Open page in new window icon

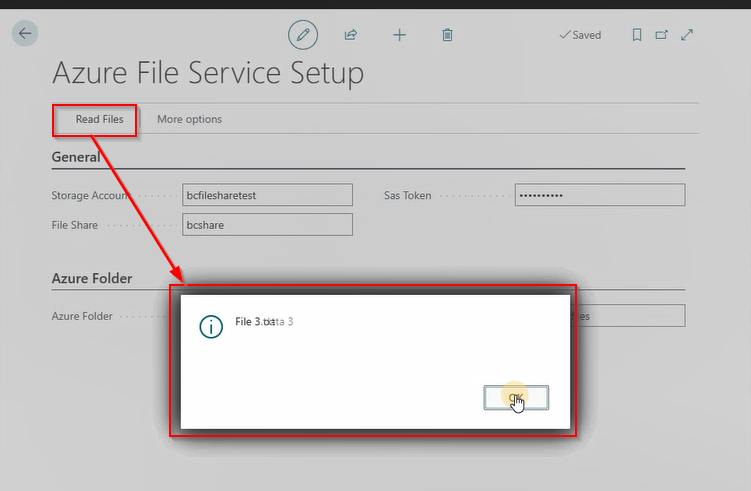tap(661, 34)
